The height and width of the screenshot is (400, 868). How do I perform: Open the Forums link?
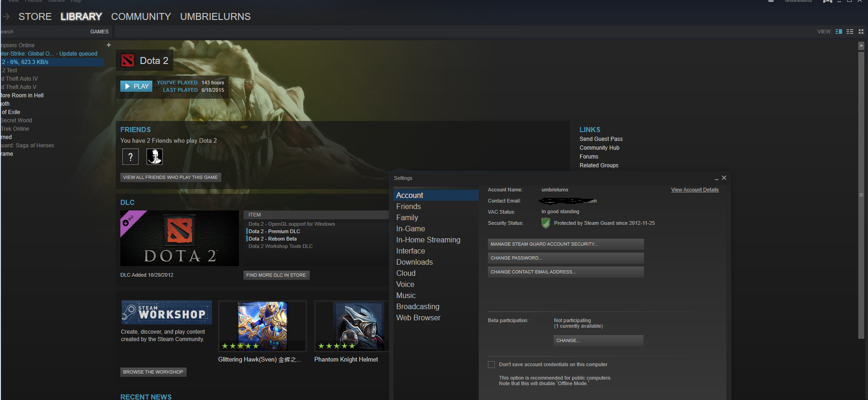point(589,157)
